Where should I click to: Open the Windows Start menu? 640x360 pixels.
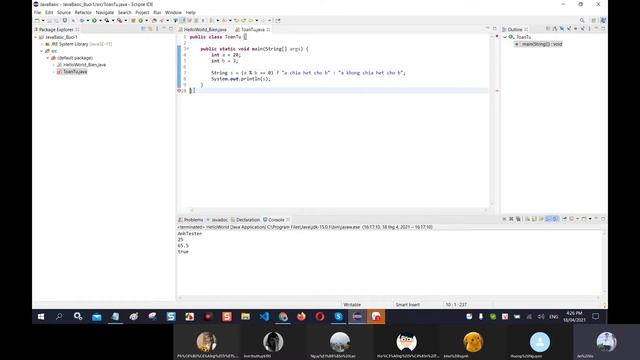tap(41, 316)
